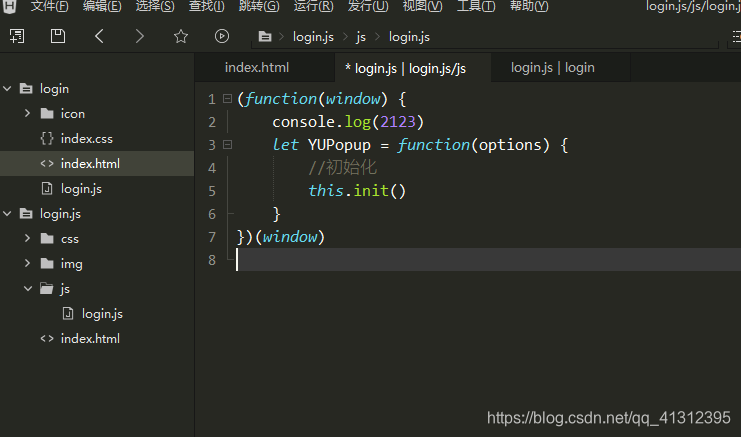Click login.js breadcrumb after folder icon
The image size is (741, 437).
click(x=313, y=37)
